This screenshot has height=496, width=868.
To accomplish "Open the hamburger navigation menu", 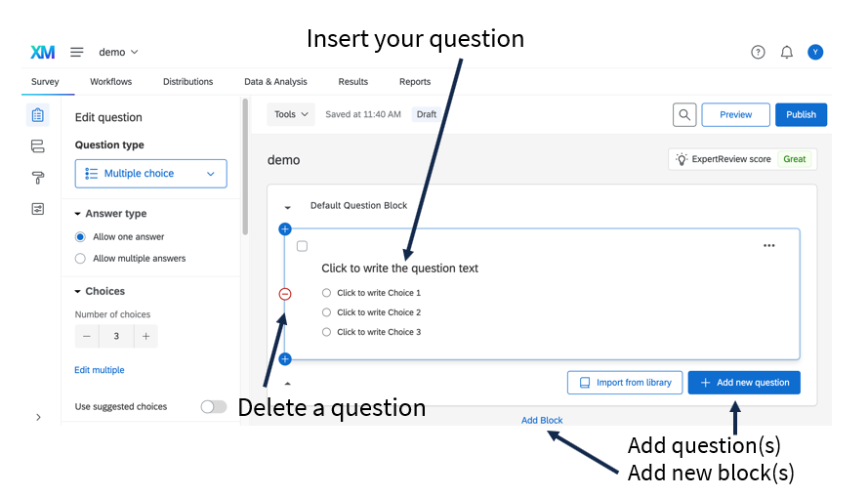I will pyautogui.click(x=76, y=52).
